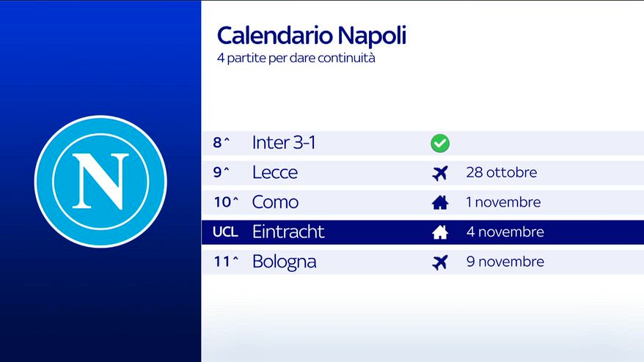Click the 28 ottobre date
The width and height of the screenshot is (644, 362).
(501, 173)
